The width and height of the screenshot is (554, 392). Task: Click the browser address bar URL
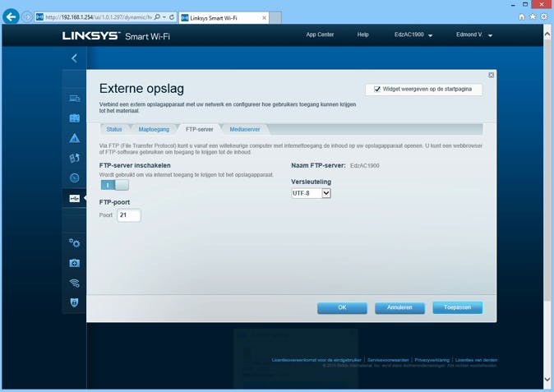pos(99,17)
